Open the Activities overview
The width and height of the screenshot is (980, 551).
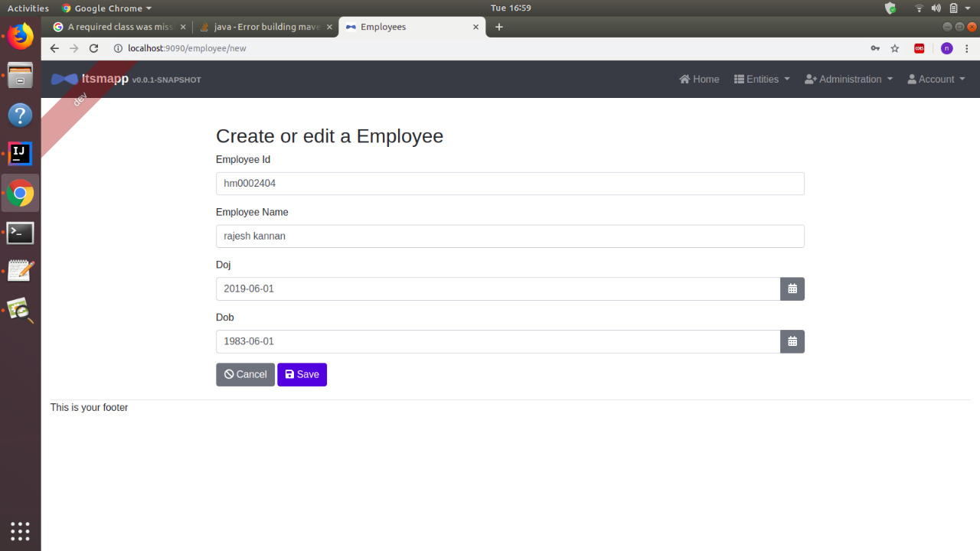(x=28, y=8)
